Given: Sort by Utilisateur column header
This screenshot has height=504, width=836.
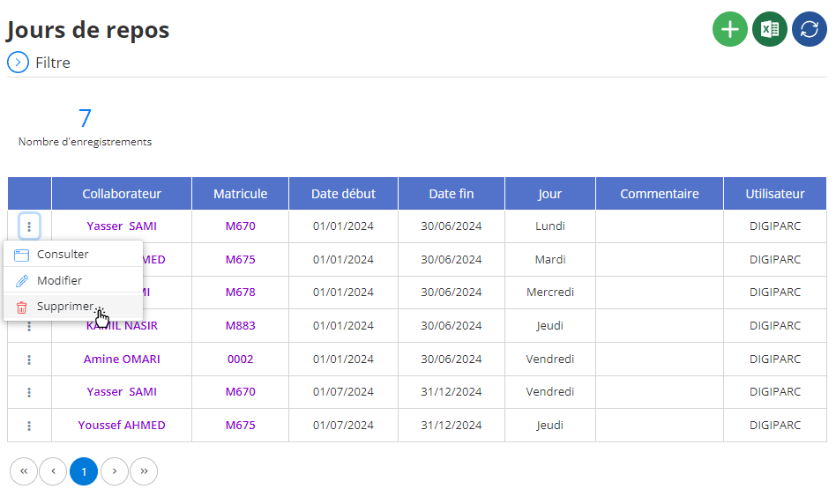Looking at the screenshot, I should point(774,194).
